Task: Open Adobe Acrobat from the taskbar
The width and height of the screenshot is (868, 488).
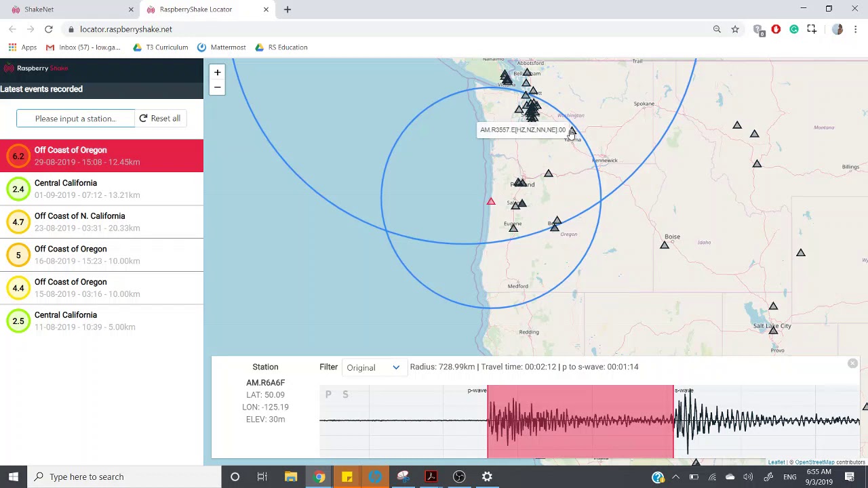Action: [431, 476]
